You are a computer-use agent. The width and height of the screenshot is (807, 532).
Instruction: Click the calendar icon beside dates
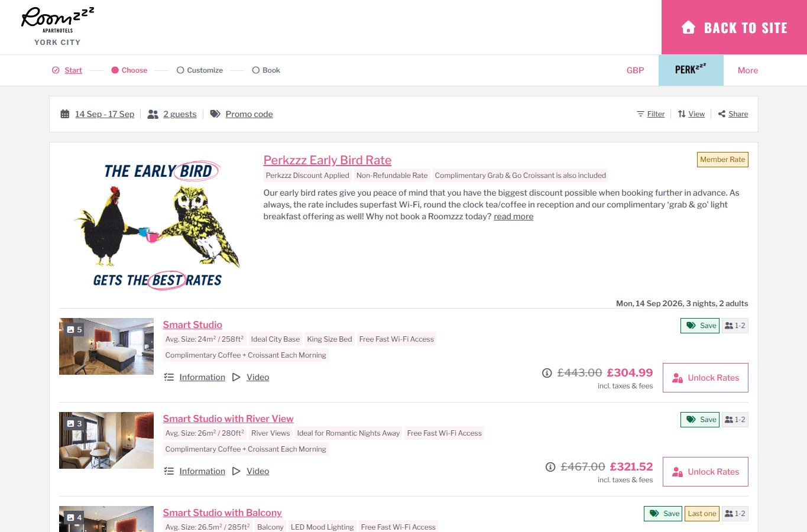[x=65, y=114]
